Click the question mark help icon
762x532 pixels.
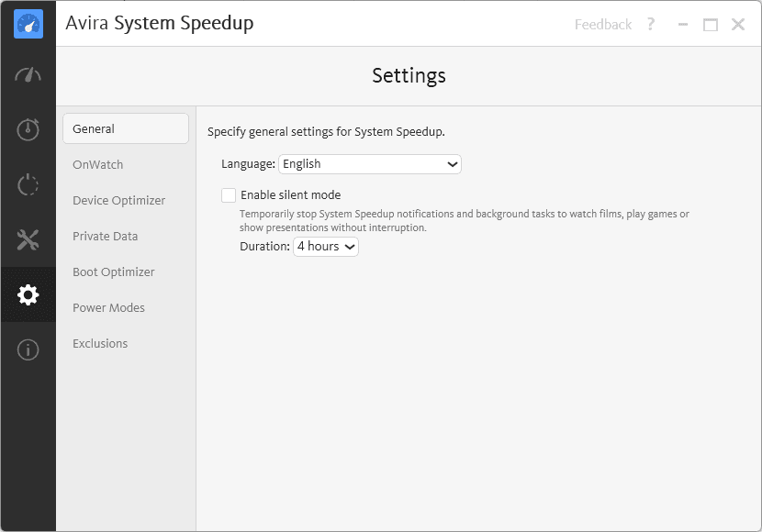(651, 25)
